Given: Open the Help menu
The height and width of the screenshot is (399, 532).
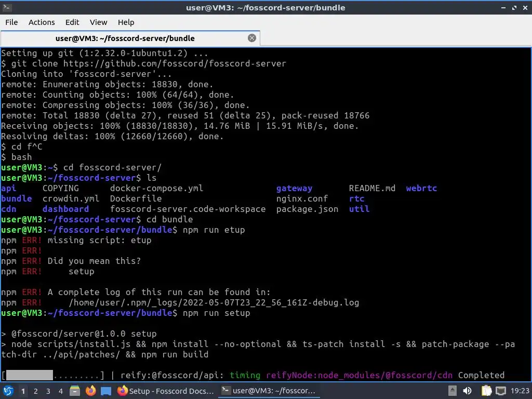Looking at the screenshot, I should pyautogui.click(x=126, y=22).
